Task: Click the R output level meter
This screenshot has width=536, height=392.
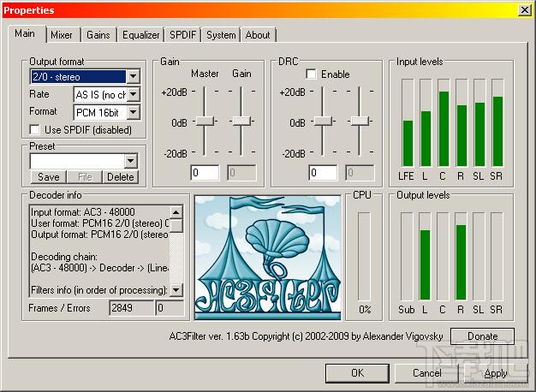Action: click(462, 256)
